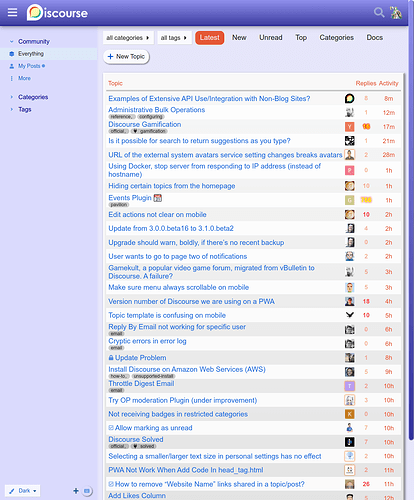This screenshot has width=414, height=500.
Task: Click avatar on Hiding certain topics row
Action: click(x=349, y=186)
